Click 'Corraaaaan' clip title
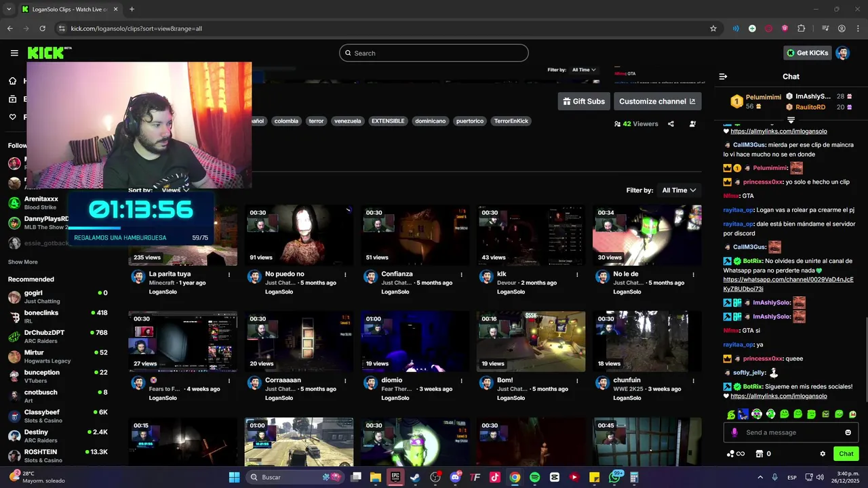 click(283, 380)
